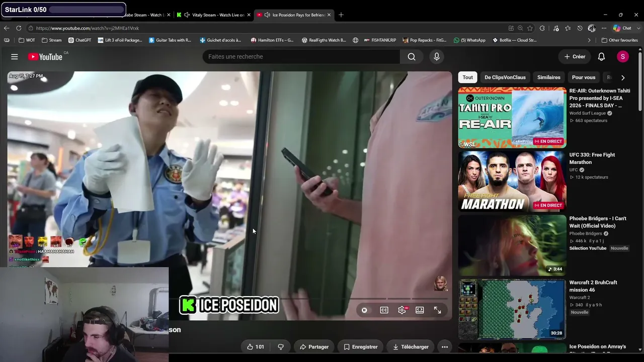Click the channel watermark on the video
Image resolution: width=644 pixels, height=362 pixels.
click(440, 284)
